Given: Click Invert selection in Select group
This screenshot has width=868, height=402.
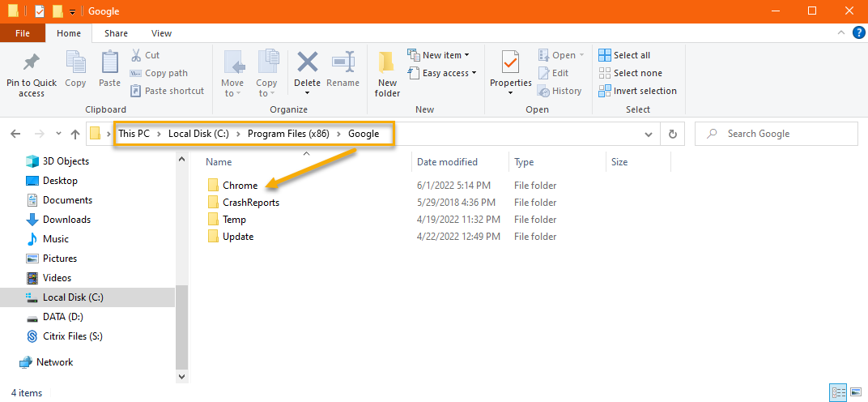Looking at the screenshot, I should coord(638,91).
